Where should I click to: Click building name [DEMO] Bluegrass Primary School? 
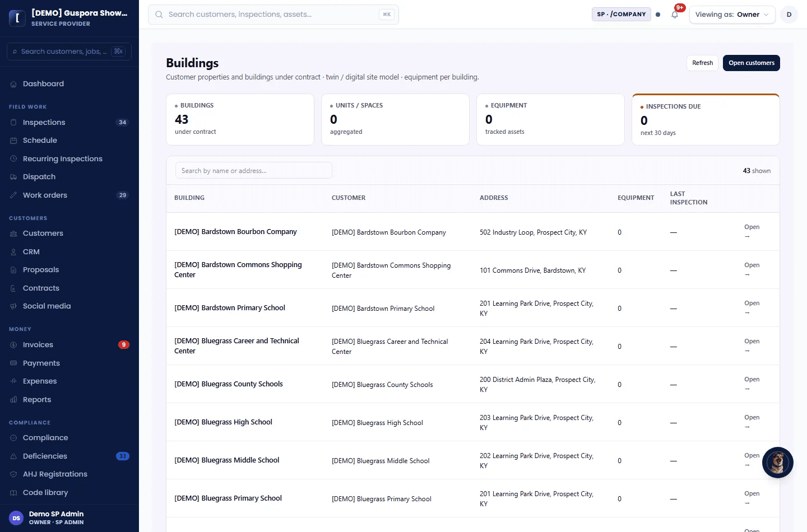click(228, 498)
